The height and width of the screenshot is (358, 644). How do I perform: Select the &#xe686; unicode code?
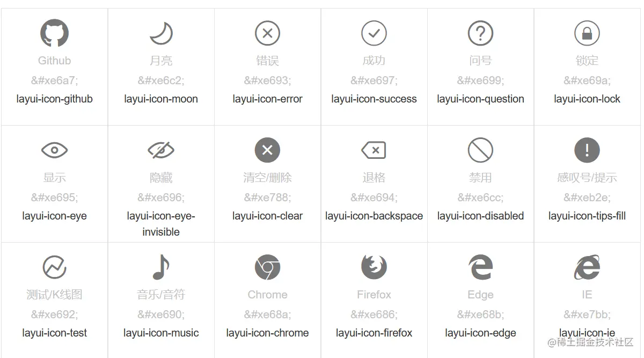coord(374,315)
